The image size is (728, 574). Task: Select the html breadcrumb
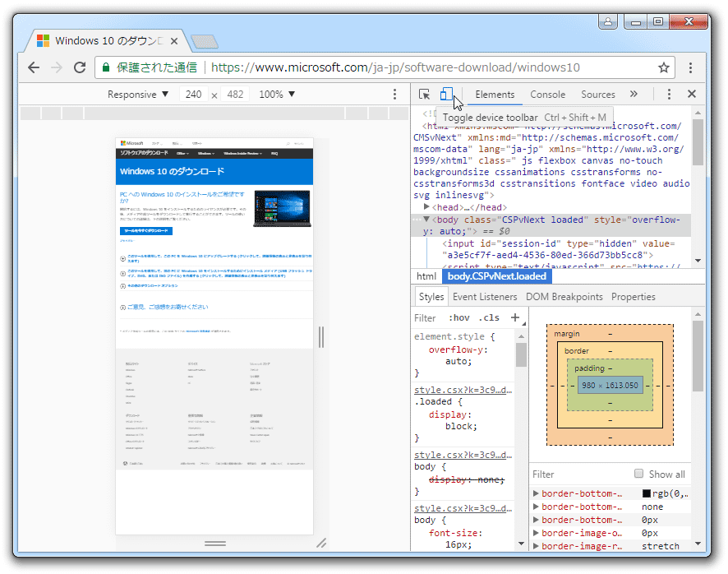tap(426, 276)
